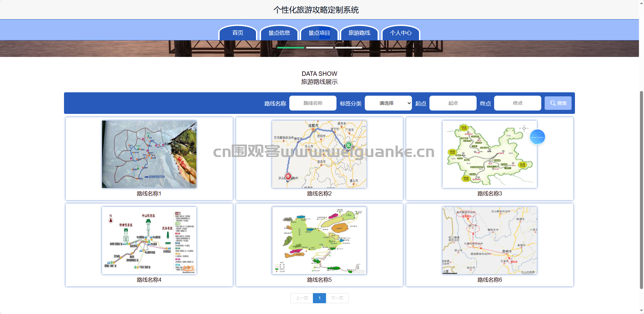Open the 路线名称2 route map image

(319, 154)
